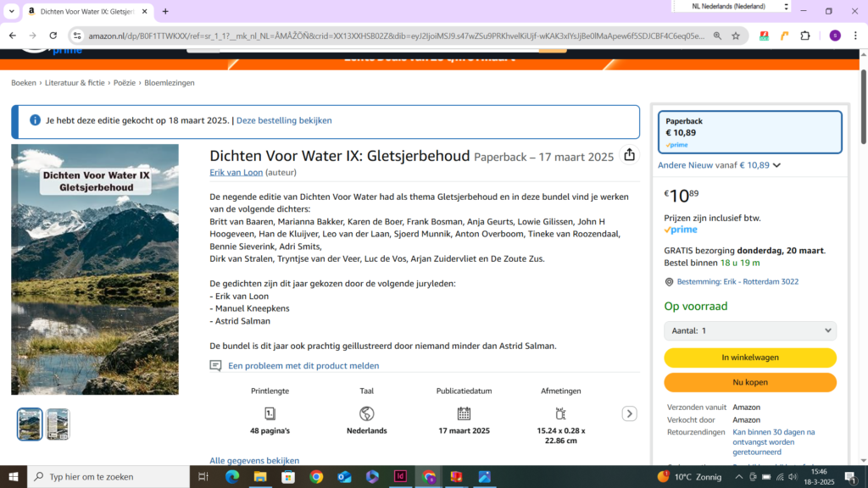Open the Bloemlezingen breadcrumb category
The height and width of the screenshot is (488, 868).
[170, 83]
